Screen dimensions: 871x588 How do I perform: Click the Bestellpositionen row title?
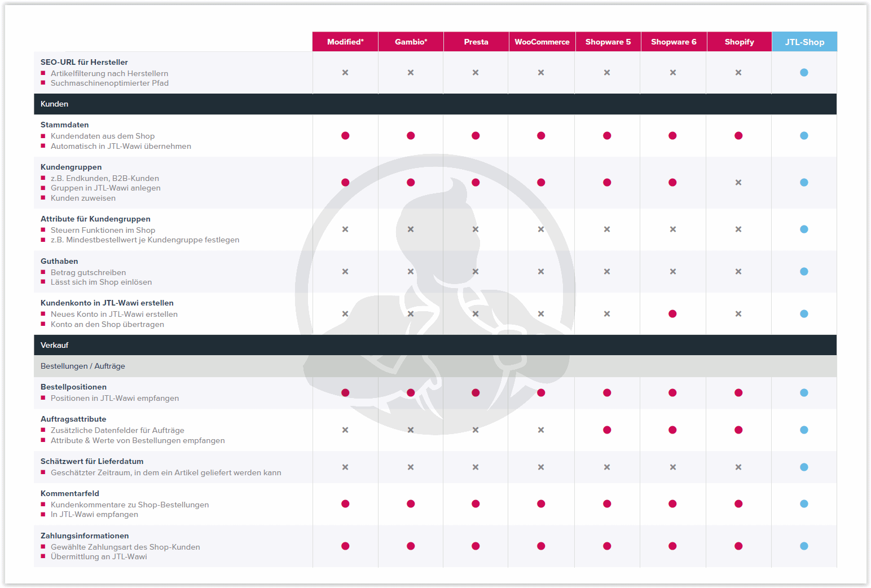[73, 387]
